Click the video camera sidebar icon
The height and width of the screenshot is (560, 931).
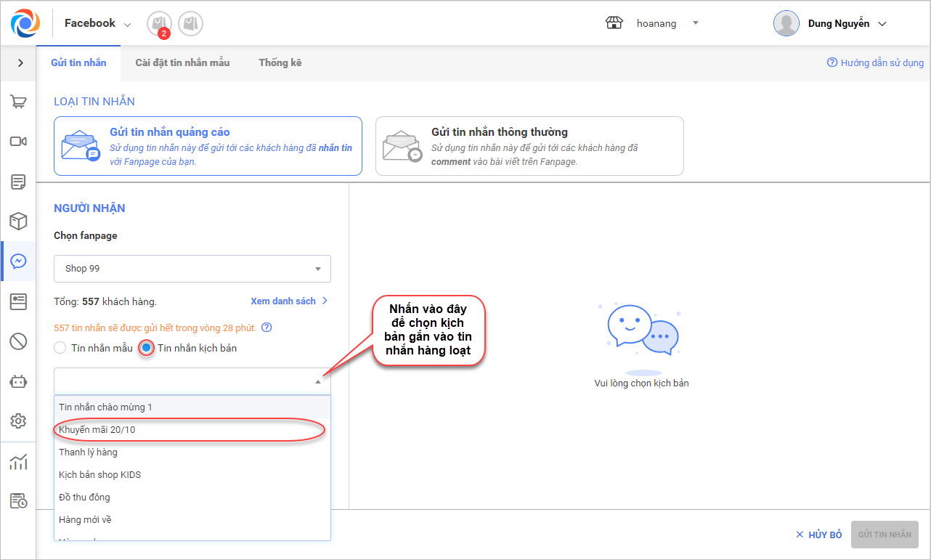click(x=18, y=142)
